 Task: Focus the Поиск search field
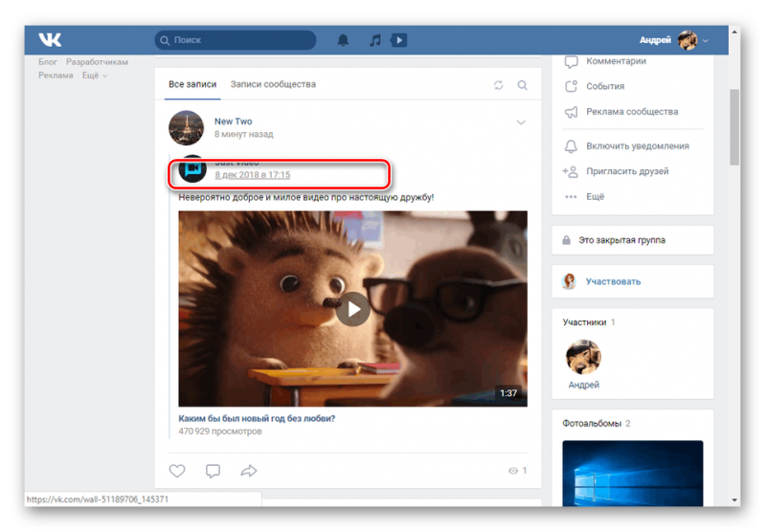click(236, 40)
